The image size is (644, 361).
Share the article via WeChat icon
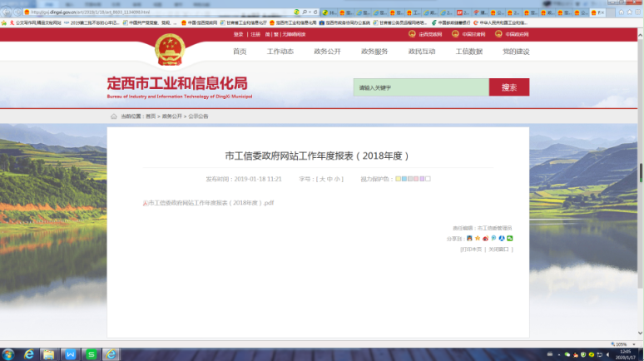point(510,239)
